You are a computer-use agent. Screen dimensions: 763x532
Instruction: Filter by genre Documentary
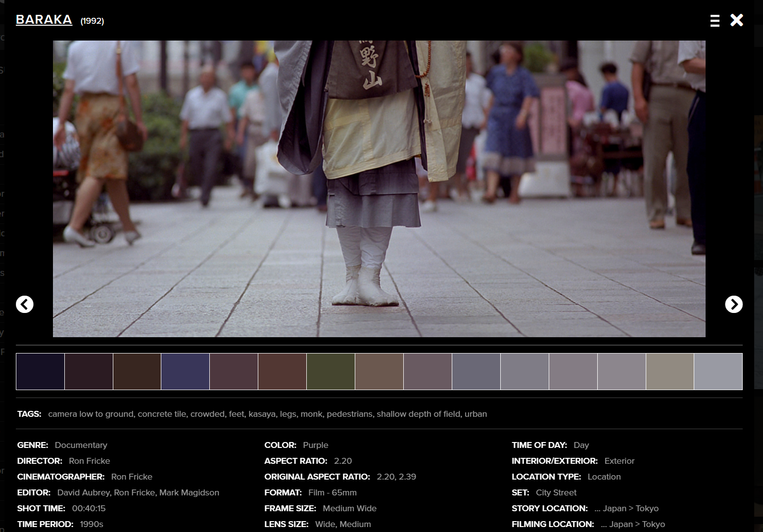[81, 445]
